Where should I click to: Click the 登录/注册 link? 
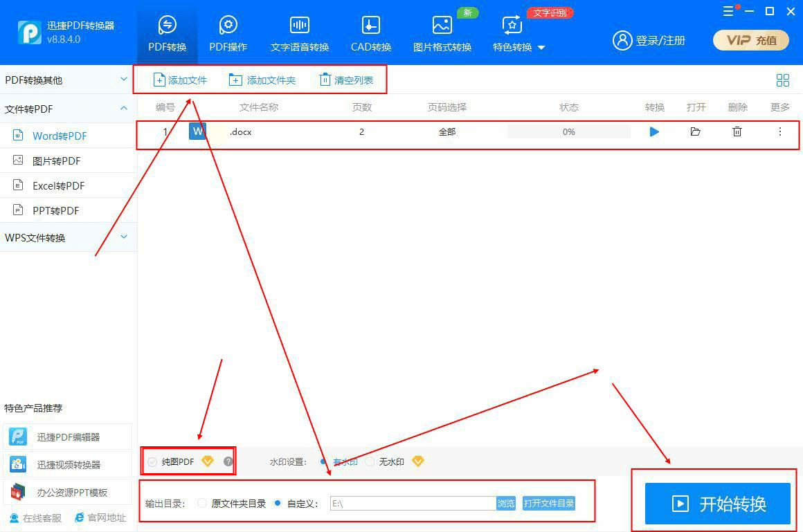point(649,40)
